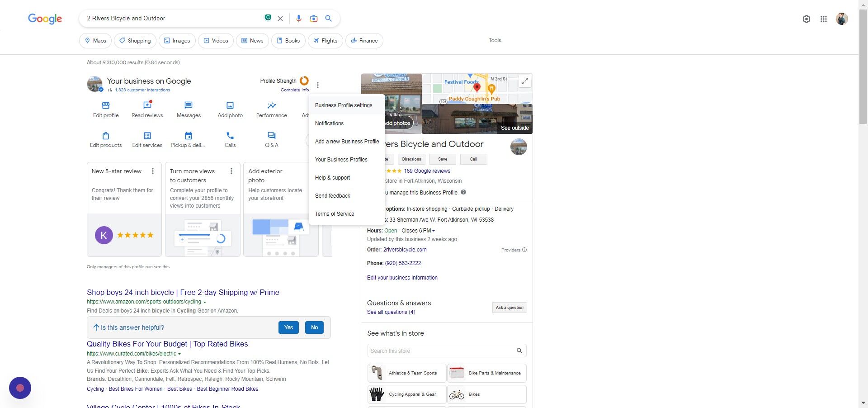Screen dimensions: 868x408
Task: Select the Images filter tab
Action: (177, 41)
